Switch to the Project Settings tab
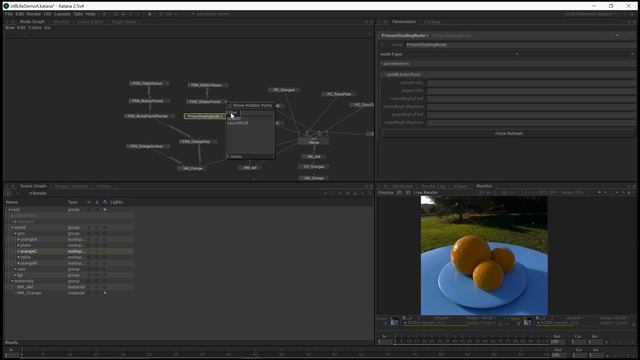This screenshot has width=640, height=360. (x=71, y=186)
